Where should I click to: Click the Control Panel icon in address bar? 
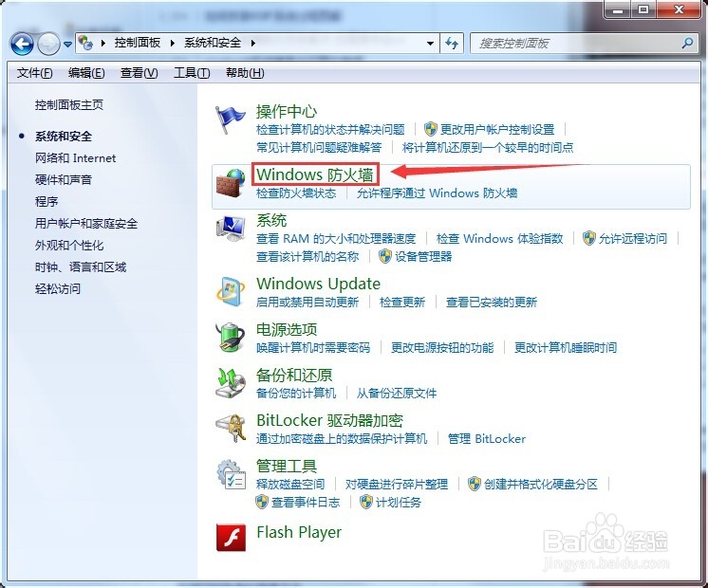(x=85, y=43)
